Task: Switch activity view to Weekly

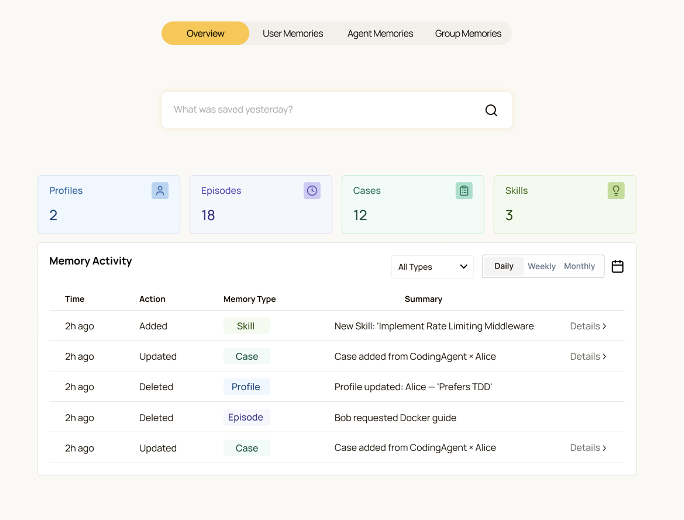Action: 541,266
